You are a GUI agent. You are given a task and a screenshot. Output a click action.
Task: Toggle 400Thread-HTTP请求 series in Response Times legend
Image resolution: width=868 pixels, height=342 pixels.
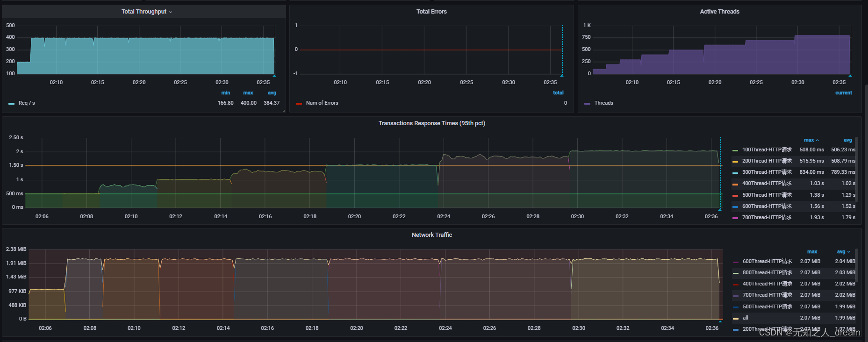click(x=767, y=184)
